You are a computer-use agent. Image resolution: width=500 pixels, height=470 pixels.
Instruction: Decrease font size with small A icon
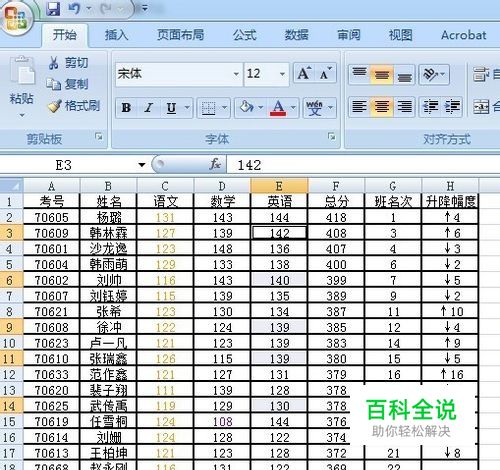(325, 74)
